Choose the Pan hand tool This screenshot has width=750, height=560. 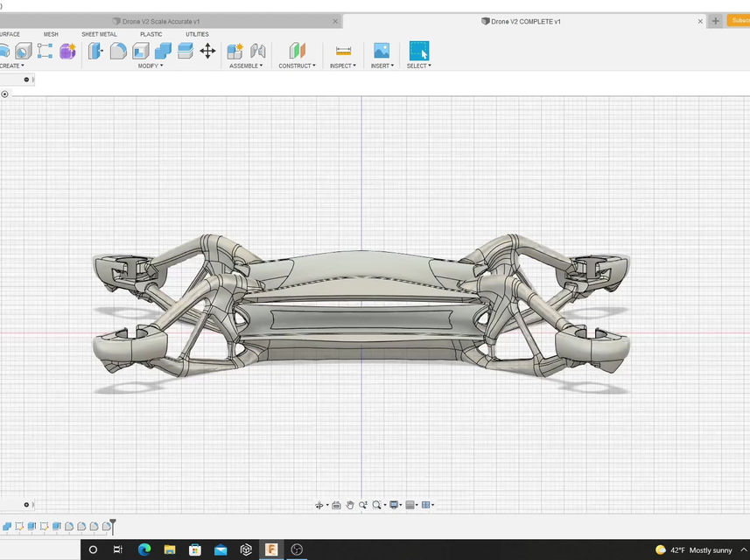(x=350, y=505)
